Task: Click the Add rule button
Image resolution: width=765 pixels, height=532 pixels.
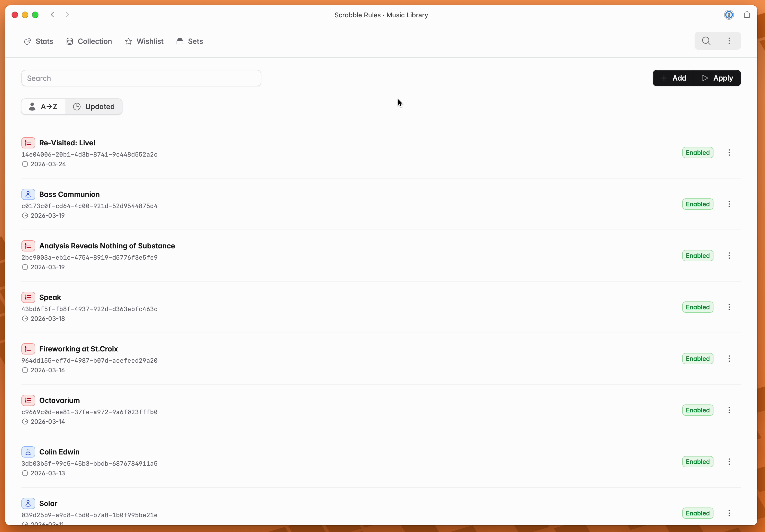Action: 673,78
